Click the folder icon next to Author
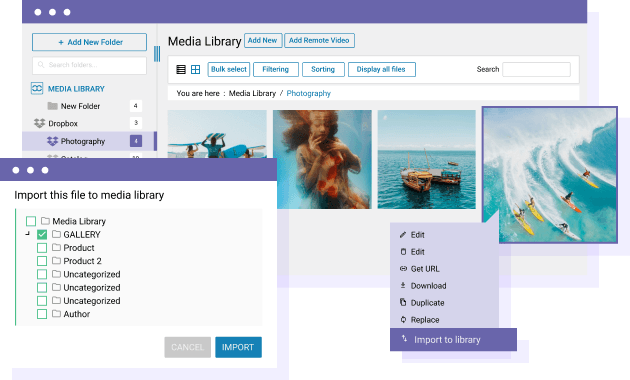 click(56, 313)
